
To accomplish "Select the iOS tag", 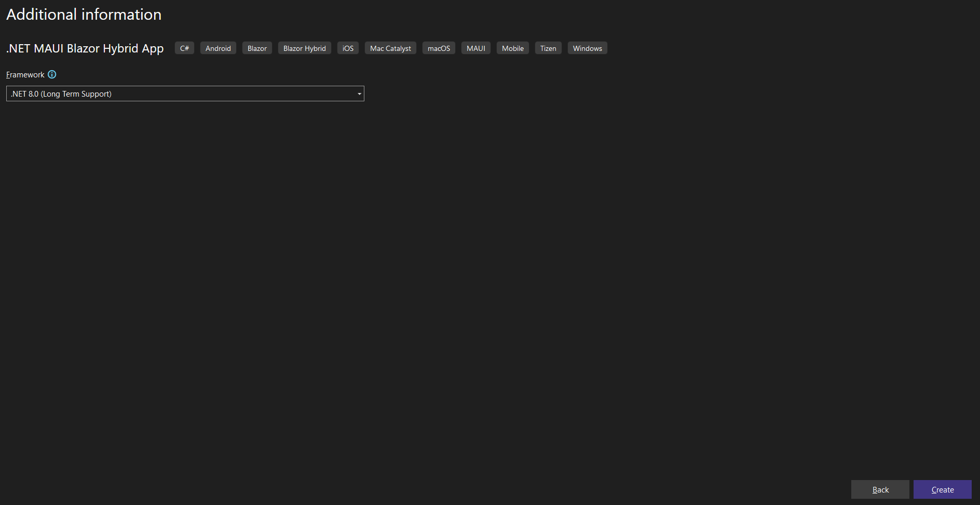I will [348, 48].
